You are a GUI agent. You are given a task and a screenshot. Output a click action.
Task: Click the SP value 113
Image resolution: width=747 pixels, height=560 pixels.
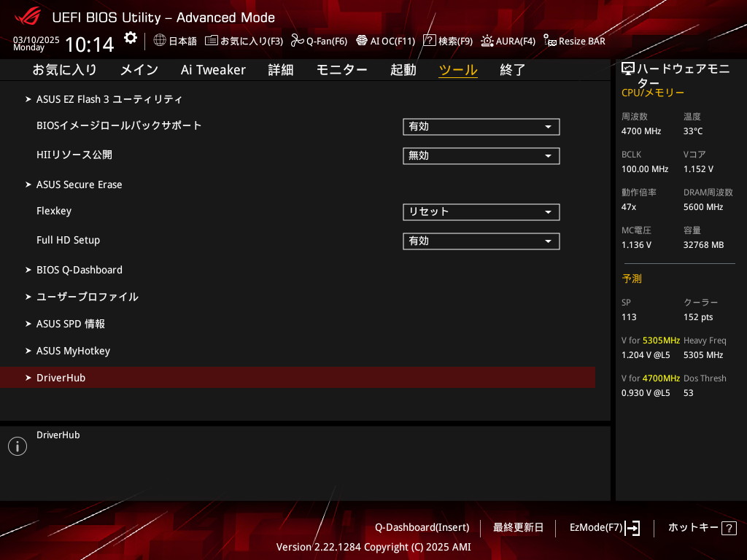(628, 317)
